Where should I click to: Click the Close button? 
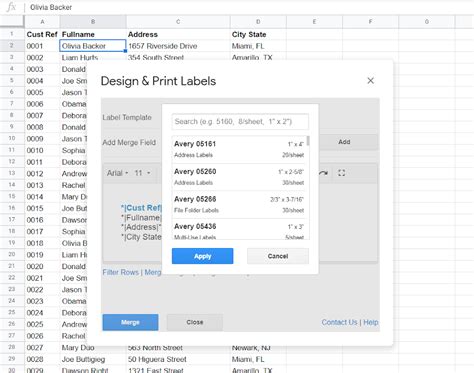pos(195,322)
